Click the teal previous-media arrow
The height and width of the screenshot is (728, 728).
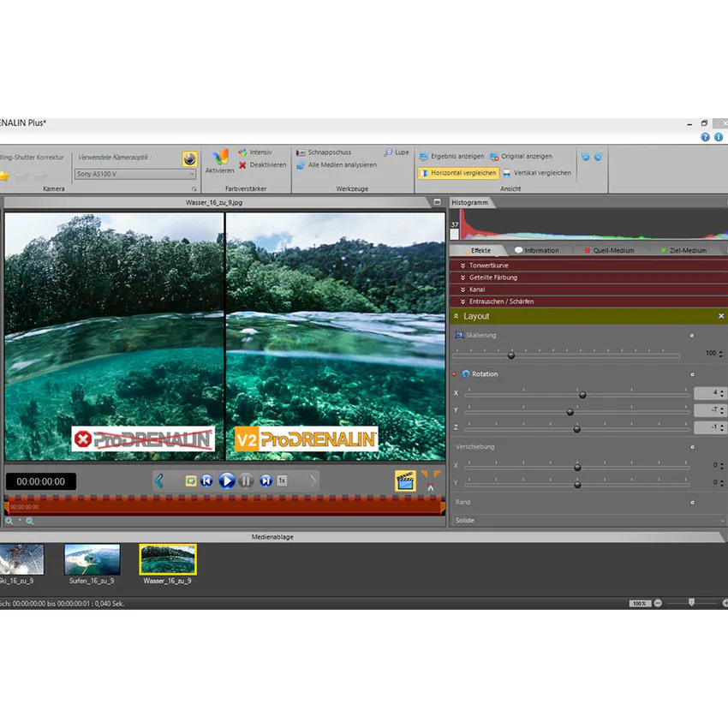(159, 480)
